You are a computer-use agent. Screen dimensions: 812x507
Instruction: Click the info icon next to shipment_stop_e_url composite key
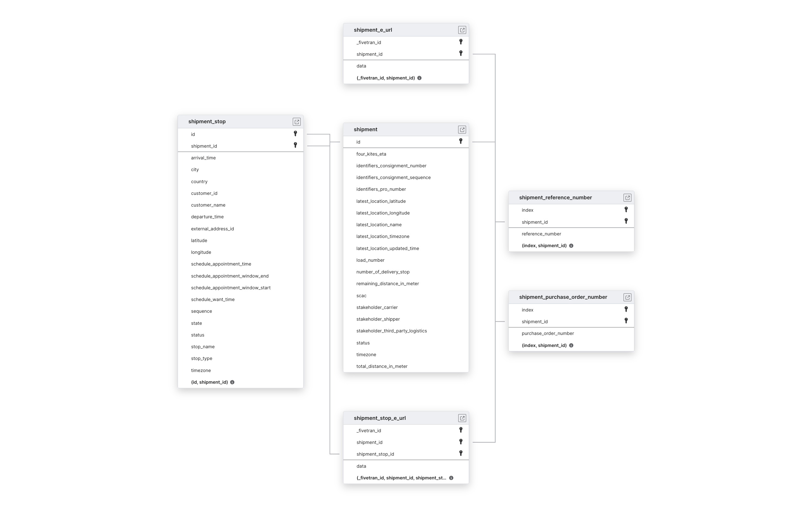(451, 477)
